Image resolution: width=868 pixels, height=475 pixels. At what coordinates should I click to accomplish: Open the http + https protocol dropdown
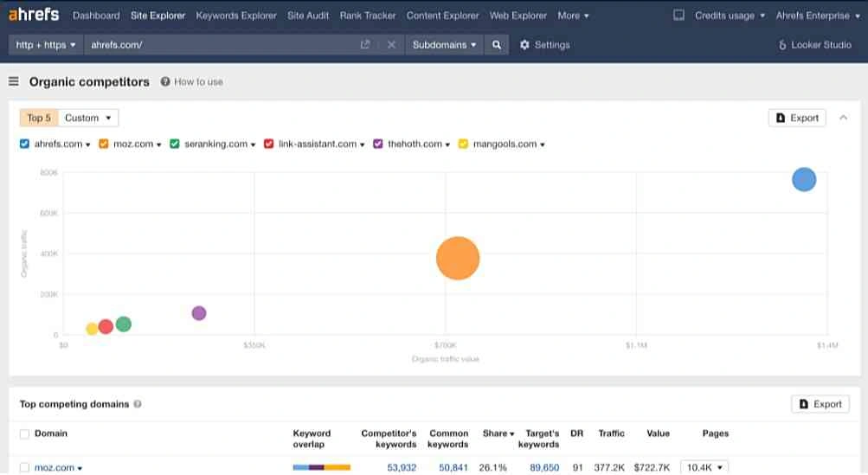coord(45,45)
